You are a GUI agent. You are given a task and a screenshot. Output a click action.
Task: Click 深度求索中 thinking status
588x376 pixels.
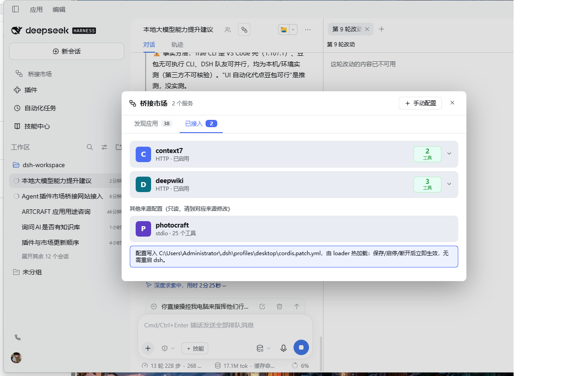coord(186,285)
